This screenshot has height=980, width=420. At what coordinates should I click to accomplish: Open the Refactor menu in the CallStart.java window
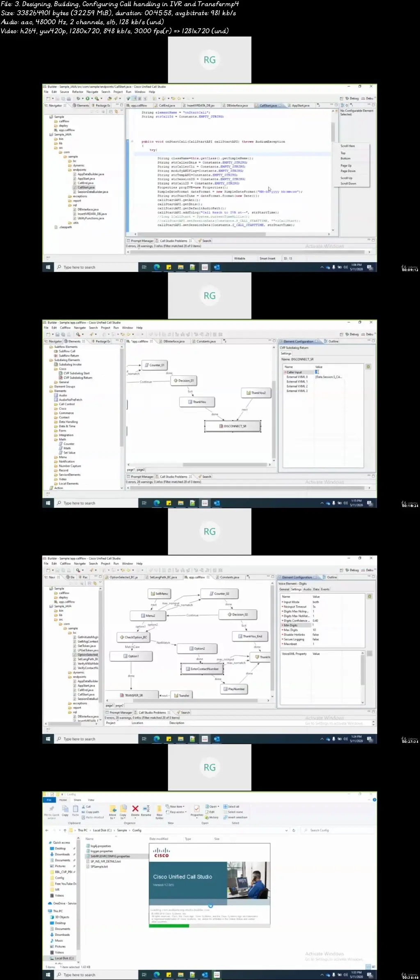pyautogui.click(x=78, y=92)
